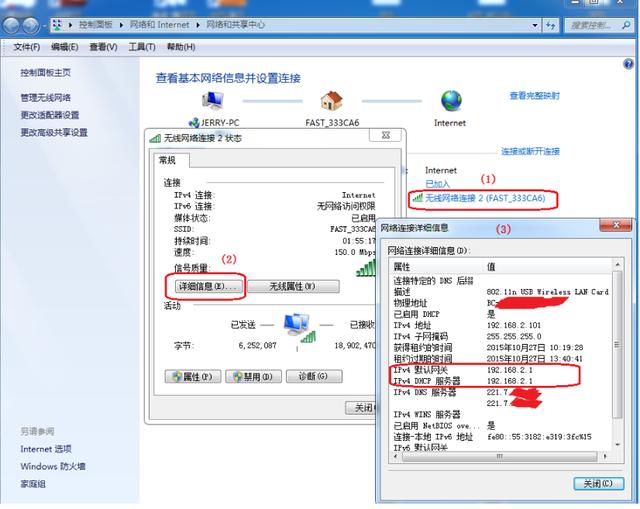The width and height of the screenshot is (640, 509).
Task: Click the 属性(P) button
Action: click(x=193, y=376)
